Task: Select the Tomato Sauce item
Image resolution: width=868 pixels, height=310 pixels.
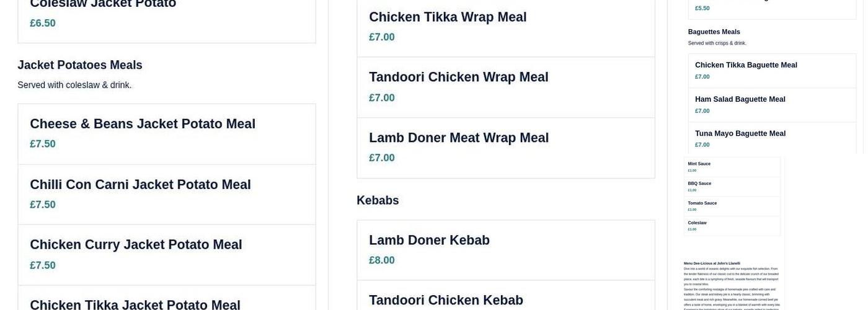Action: (x=732, y=206)
